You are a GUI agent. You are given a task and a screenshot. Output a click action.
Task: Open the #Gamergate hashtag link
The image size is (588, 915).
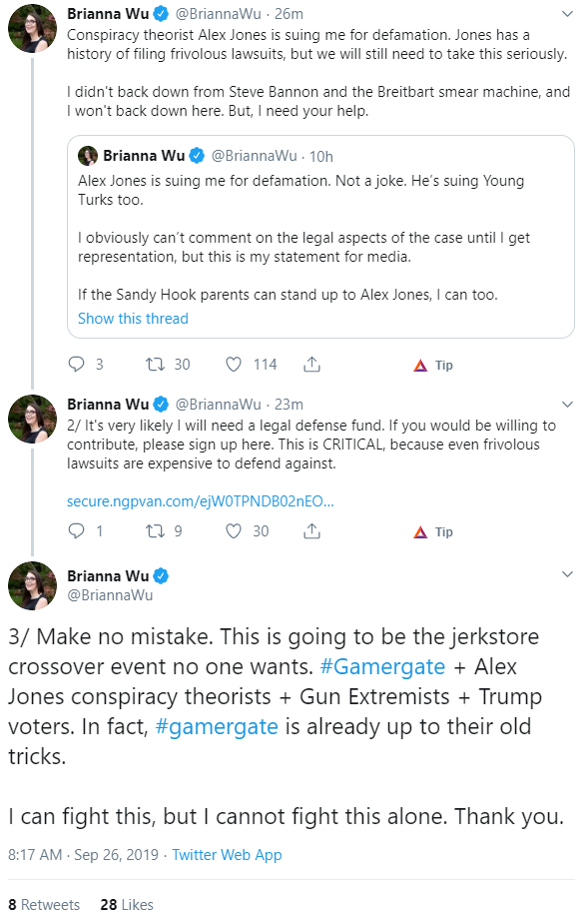coord(382,666)
